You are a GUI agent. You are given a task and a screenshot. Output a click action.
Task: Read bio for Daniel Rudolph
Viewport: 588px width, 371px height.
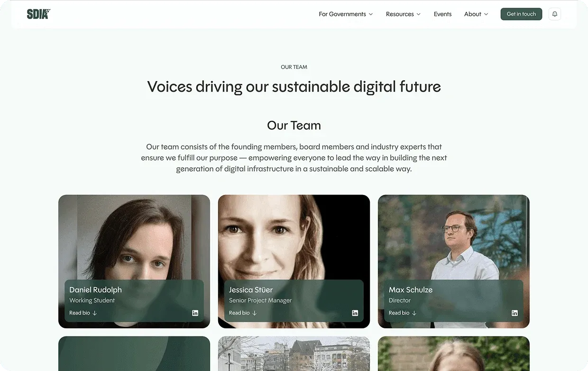pos(83,313)
